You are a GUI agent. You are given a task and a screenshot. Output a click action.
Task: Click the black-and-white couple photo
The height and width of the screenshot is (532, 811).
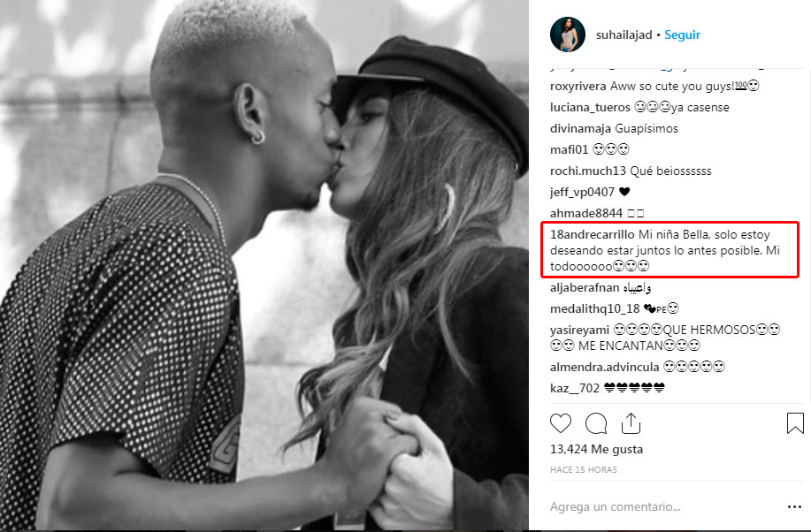coord(264,265)
